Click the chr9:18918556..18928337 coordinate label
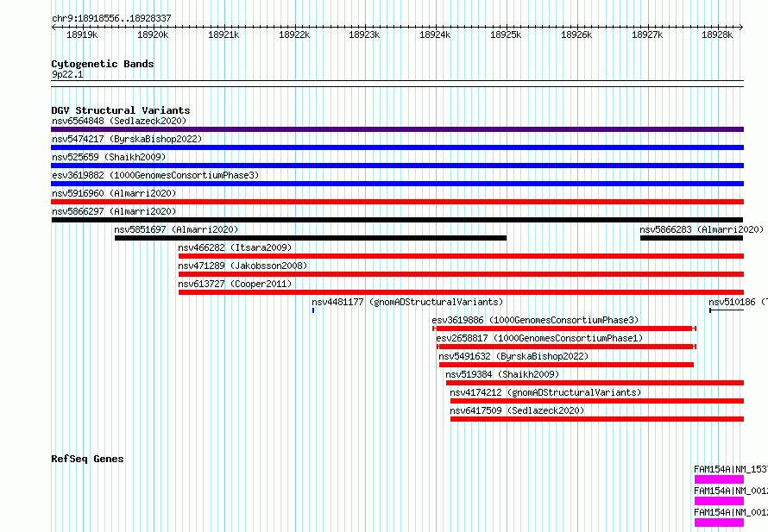Screen dimensions: 768x532 pos(111,18)
